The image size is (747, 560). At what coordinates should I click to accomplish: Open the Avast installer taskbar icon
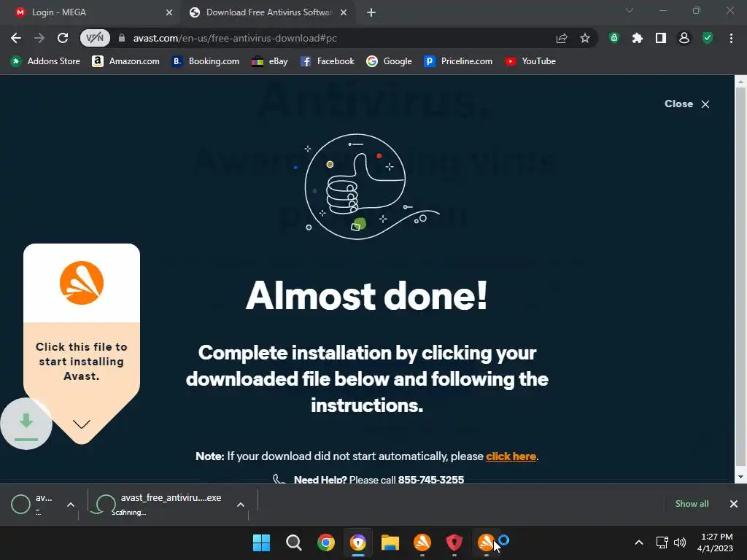click(x=487, y=542)
